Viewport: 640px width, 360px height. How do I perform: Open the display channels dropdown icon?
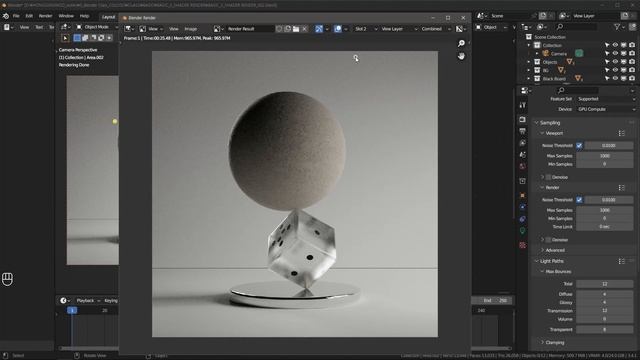(x=461, y=29)
